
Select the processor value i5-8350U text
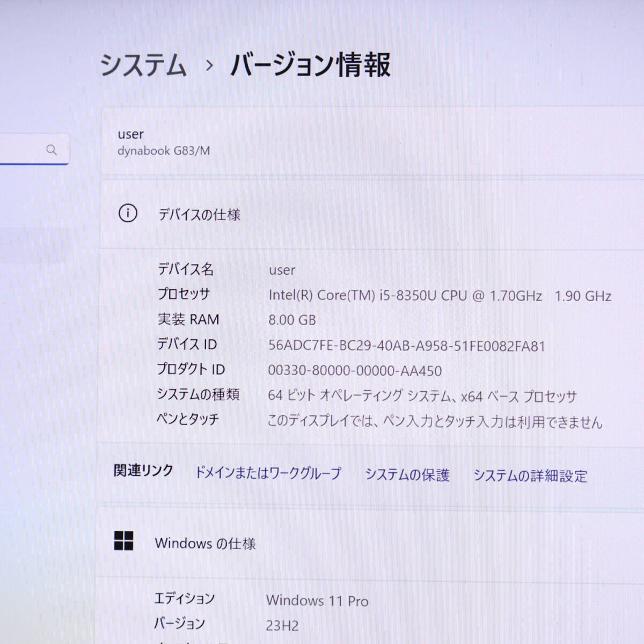pos(440,296)
